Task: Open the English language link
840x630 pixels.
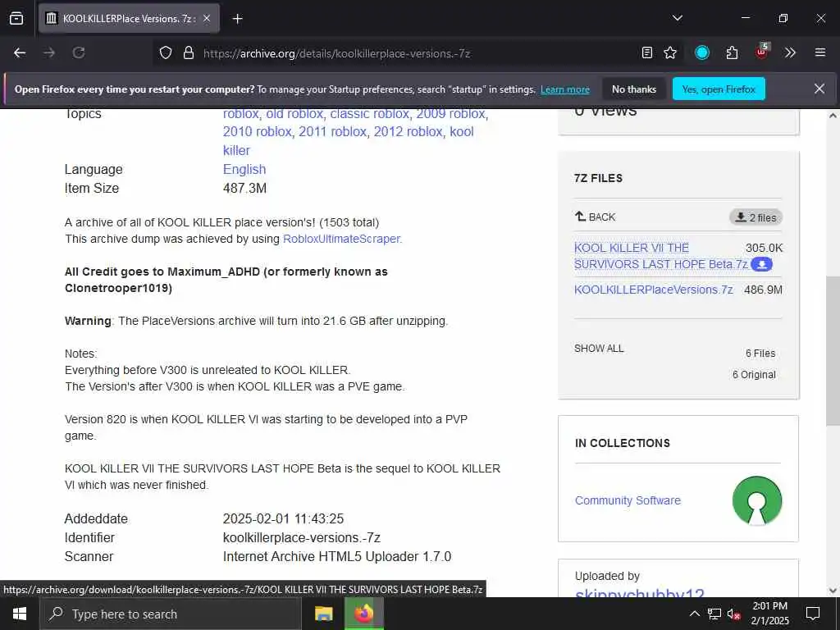Action: coord(244,169)
